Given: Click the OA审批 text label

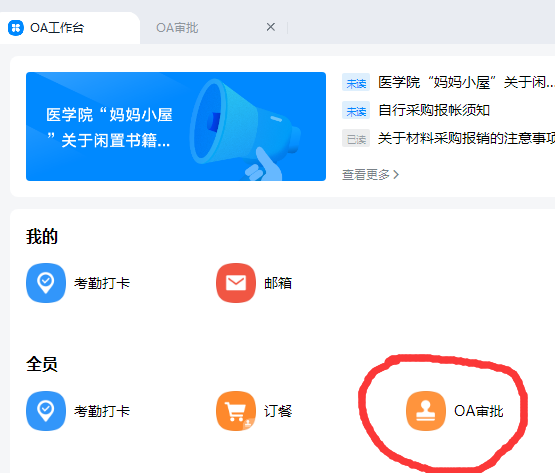Looking at the screenshot, I should [479, 411].
